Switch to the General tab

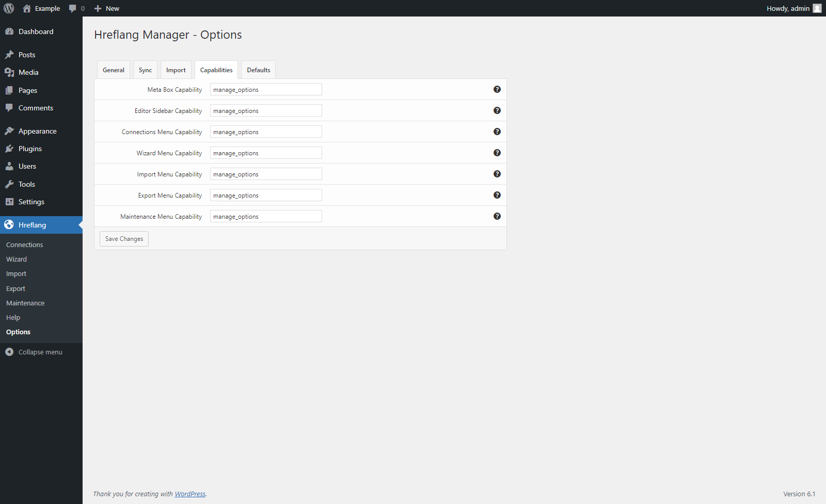[x=114, y=70]
